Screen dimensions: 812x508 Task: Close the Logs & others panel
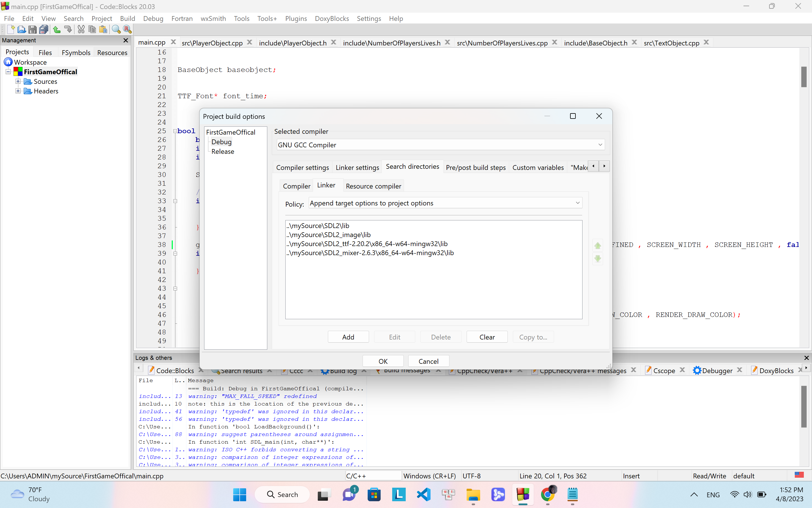[x=807, y=358]
